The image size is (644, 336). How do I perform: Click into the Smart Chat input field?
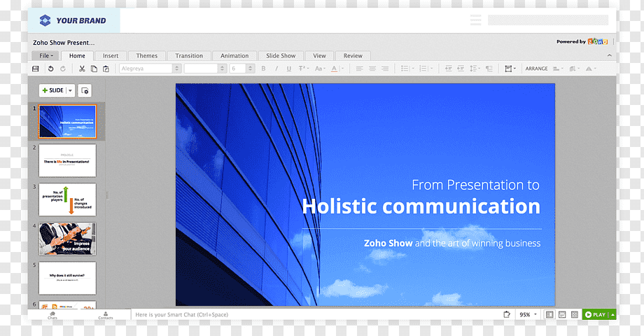tap(314, 314)
